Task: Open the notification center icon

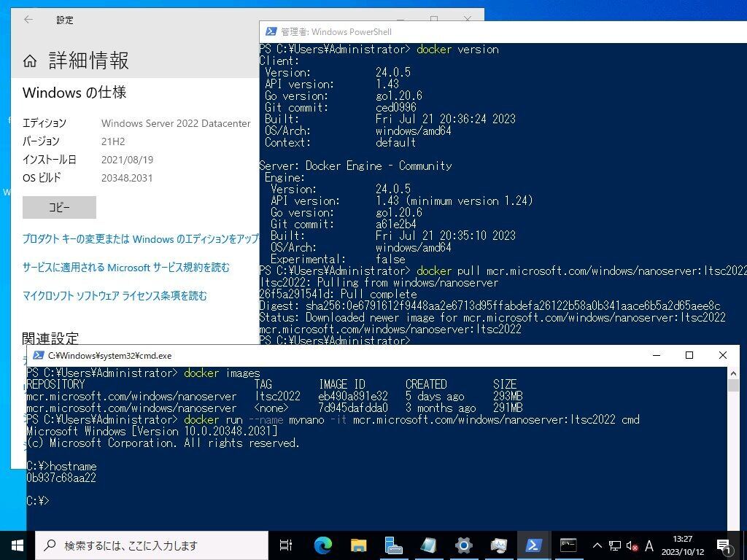Action: coord(724,545)
